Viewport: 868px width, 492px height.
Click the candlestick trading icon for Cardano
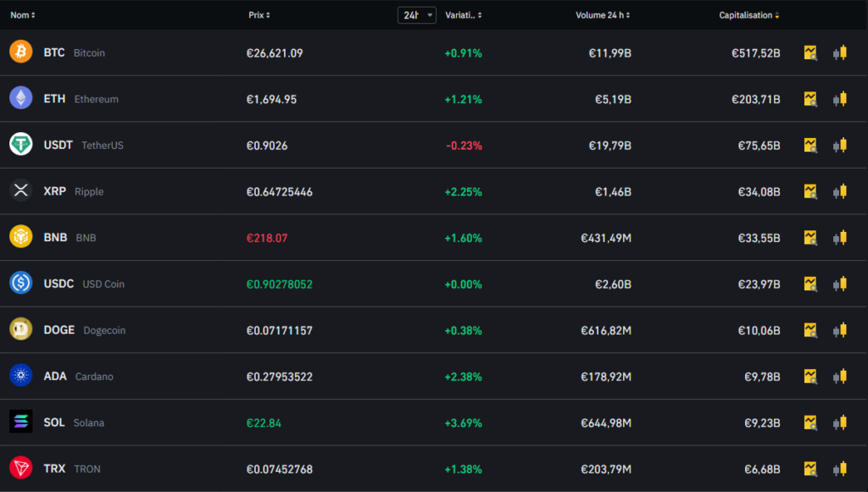[x=842, y=376]
